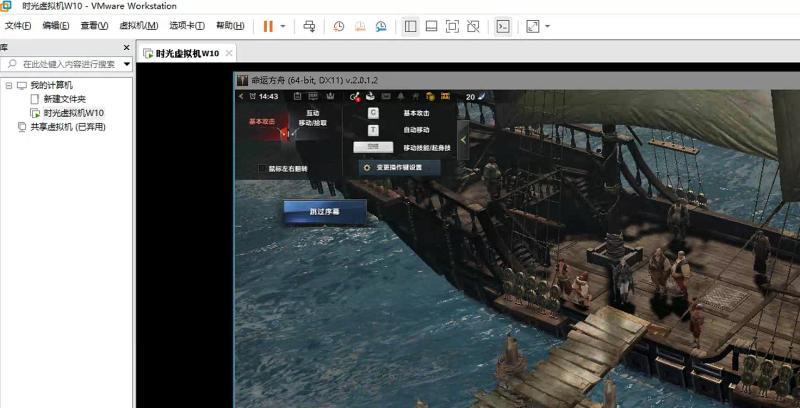Revert the VM to its previous snapshot
The height and width of the screenshot is (408, 800).
pos(360,27)
